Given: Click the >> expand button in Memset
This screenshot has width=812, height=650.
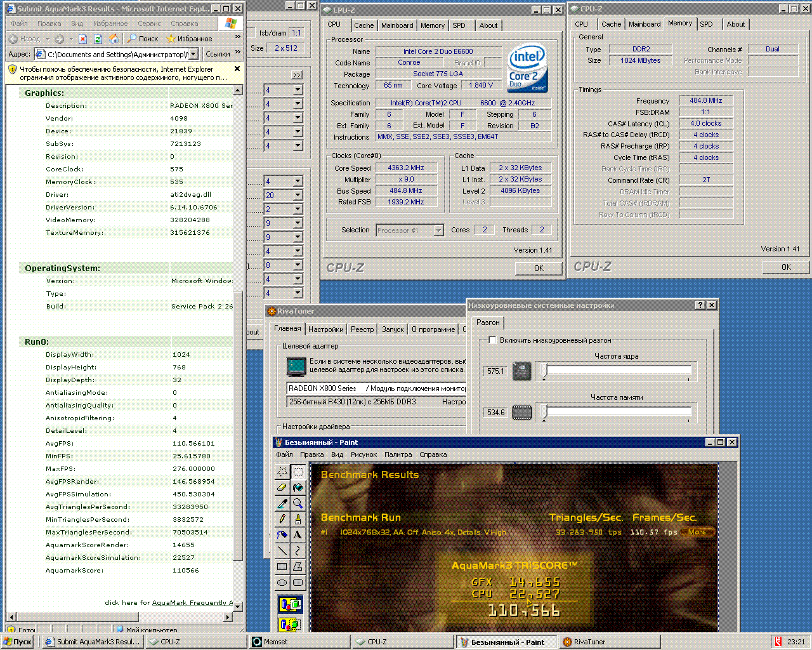Looking at the screenshot, I should click(x=297, y=75).
